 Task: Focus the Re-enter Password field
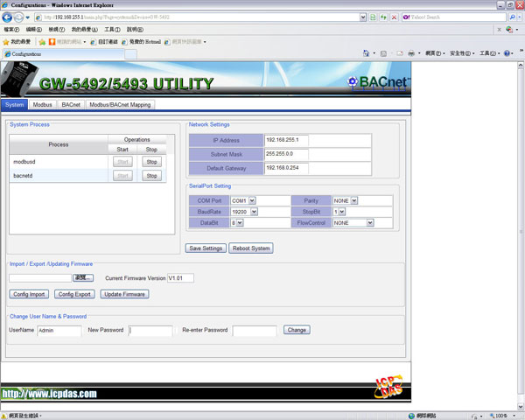(x=254, y=331)
